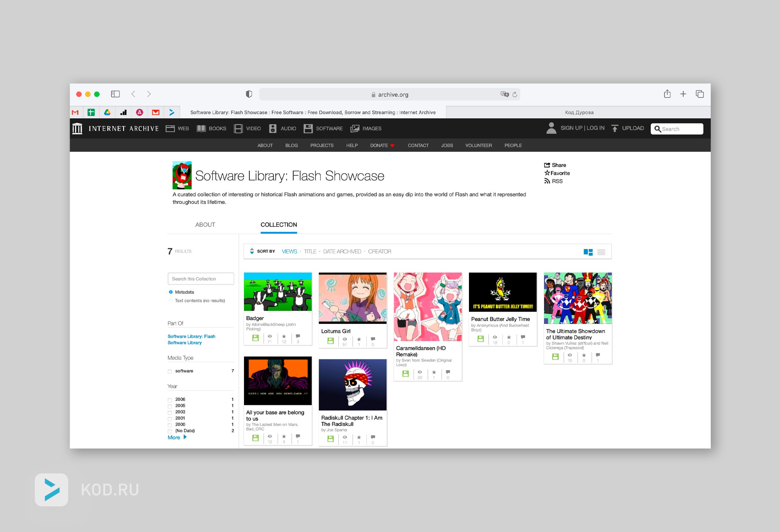This screenshot has height=532, width=780.
Task: Open the Badger thumbnail
Action: [278, 292]
